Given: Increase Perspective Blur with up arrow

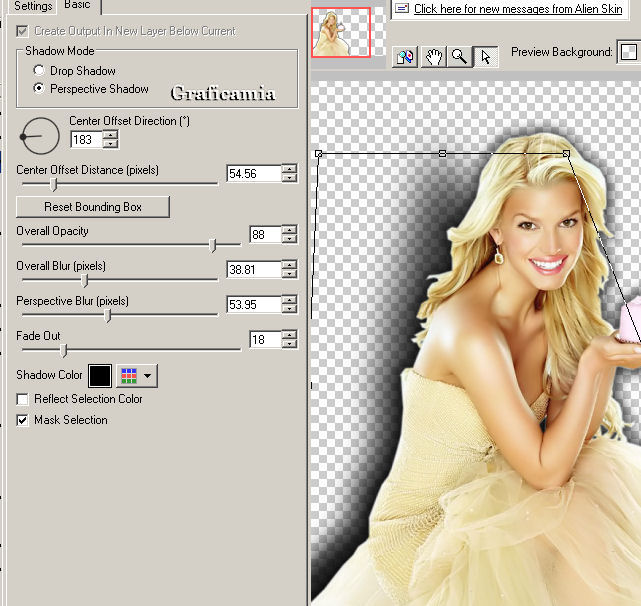Looking at the screenshot, I should point(289,300).
